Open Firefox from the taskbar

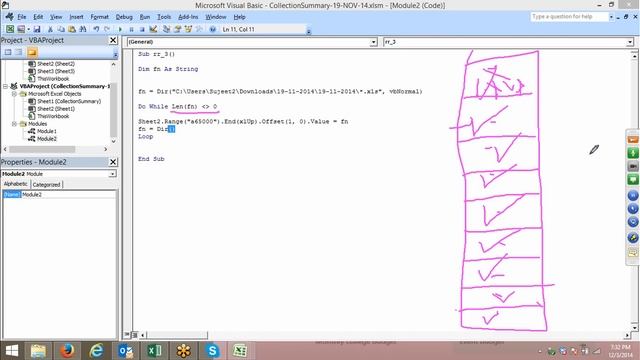point(67,351)
